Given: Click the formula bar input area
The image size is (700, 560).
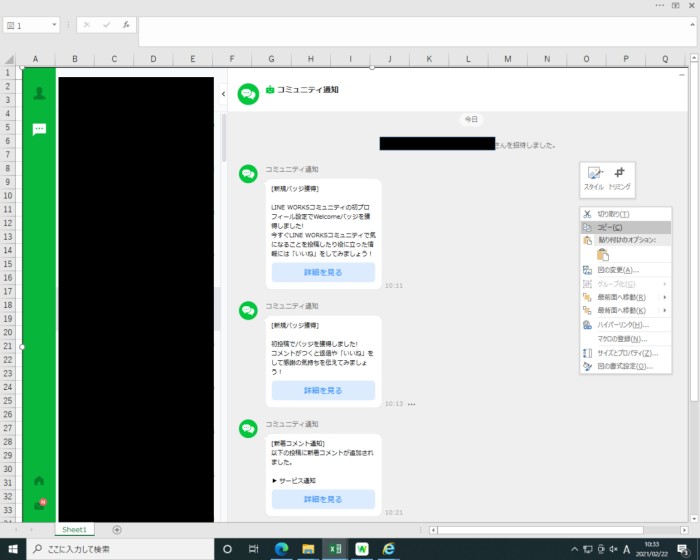Looking at the screenshot, I should [x=413, y=31].
